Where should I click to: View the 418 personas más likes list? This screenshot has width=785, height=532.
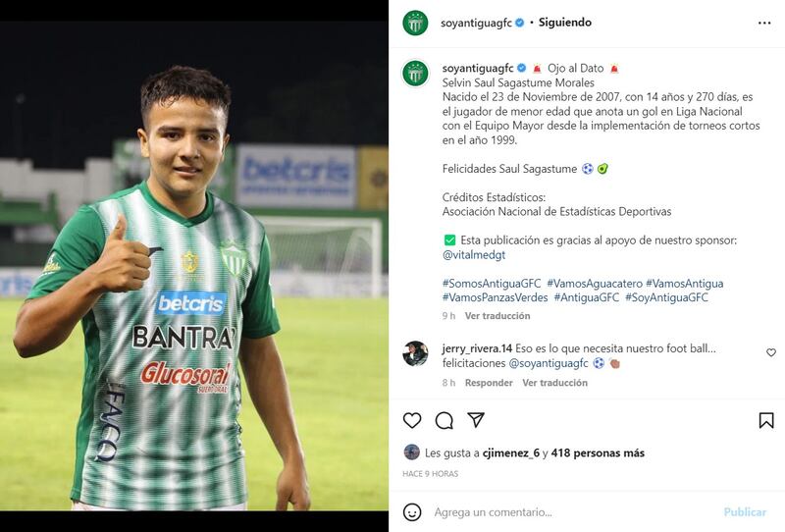coord(598,452)
